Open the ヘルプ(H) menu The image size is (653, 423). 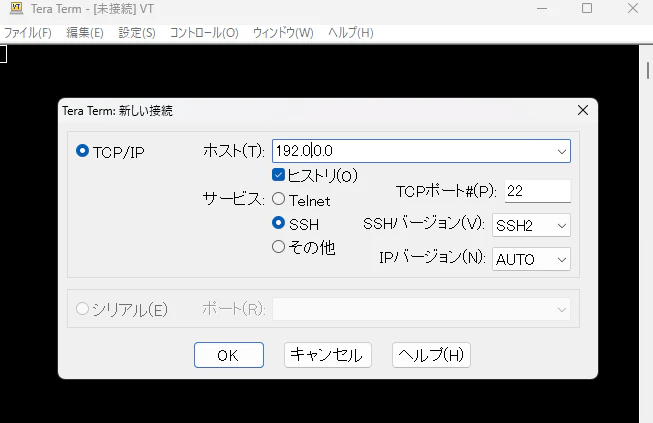click(x=351, y=33)
